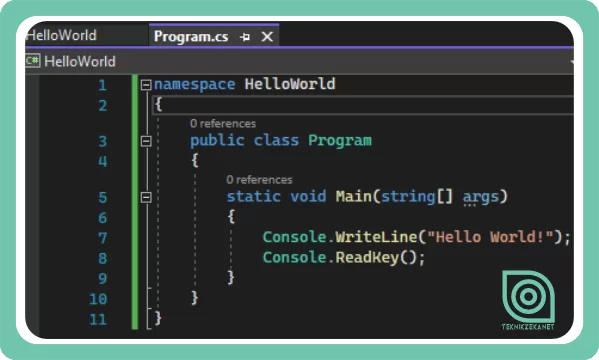Image resolution: width=599 pixels, height=360 pixels.
Task: Click the C# project icon in navigation bar
Action: (32, 61)
